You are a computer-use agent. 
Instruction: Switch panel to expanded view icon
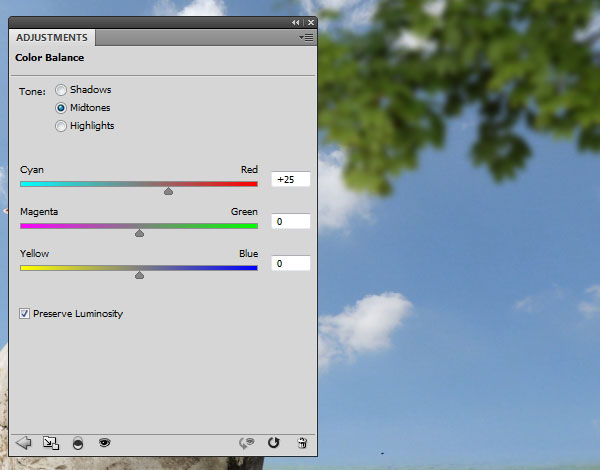pos(51,443)
